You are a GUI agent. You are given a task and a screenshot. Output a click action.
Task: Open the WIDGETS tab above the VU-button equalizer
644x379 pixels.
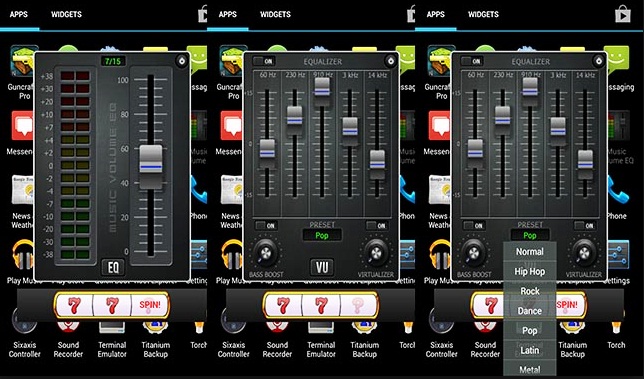275,14
